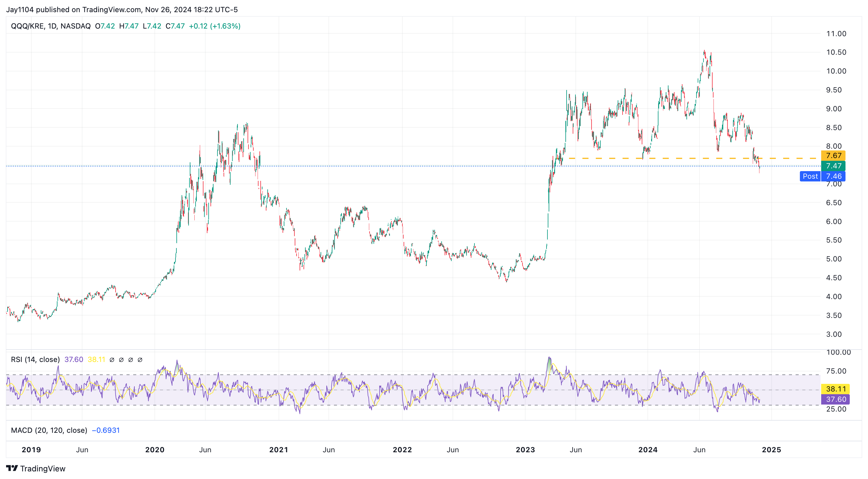
Task: Click the 2020 time axis label
Action: coord(155,450)
